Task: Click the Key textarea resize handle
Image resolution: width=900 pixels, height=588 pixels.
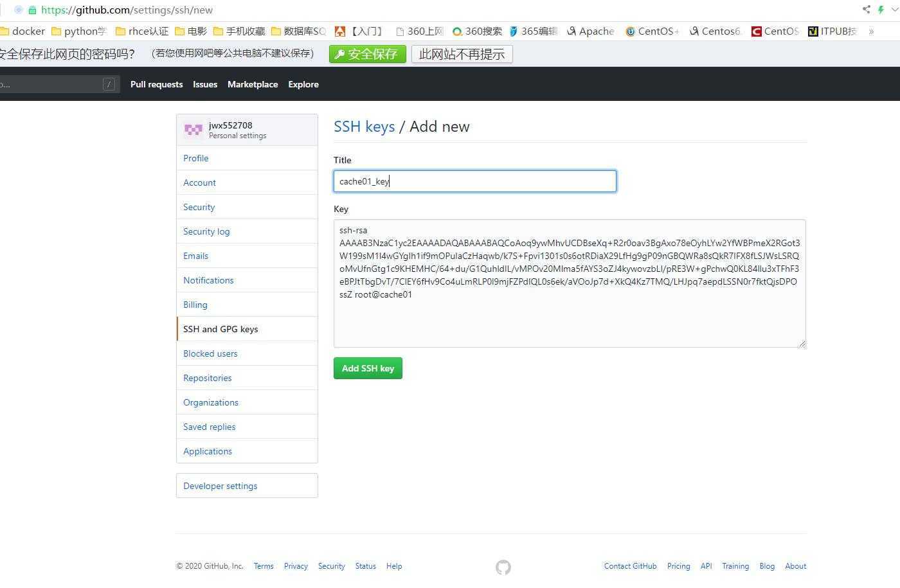Action: click(x=802, y=344)
